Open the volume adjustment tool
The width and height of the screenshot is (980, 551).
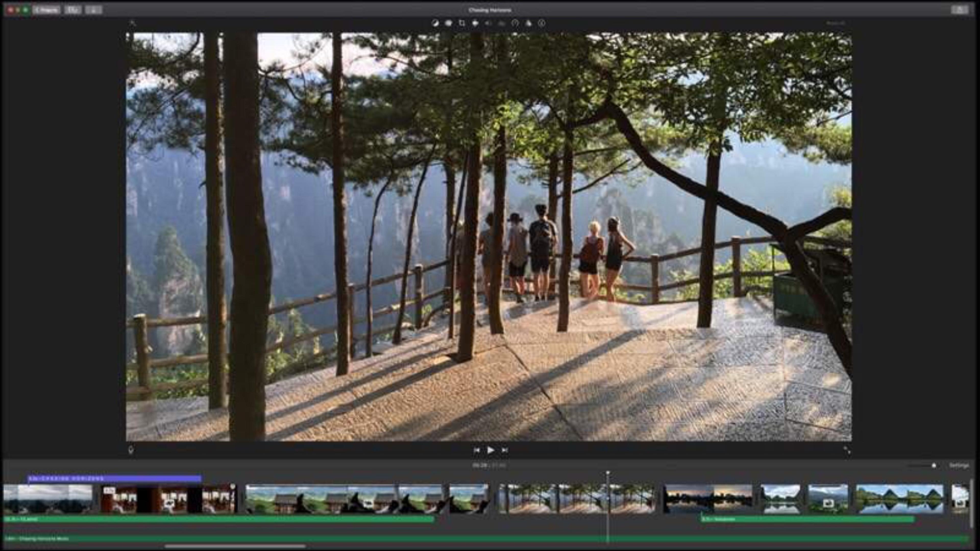[x=488, y=23]
